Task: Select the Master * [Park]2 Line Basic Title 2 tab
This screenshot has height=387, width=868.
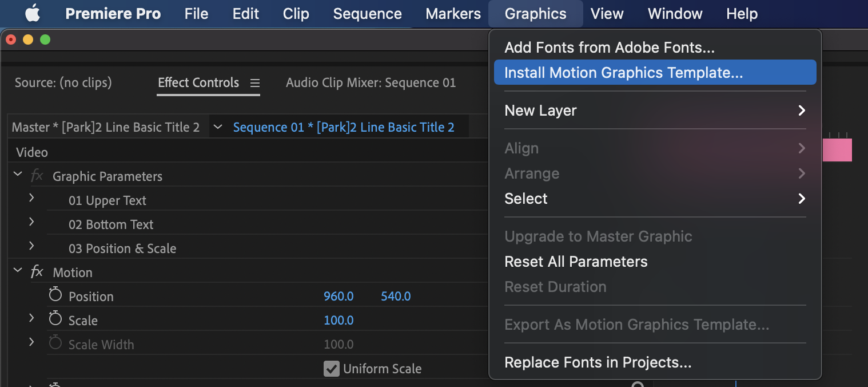Action: (x=106, y=127)
